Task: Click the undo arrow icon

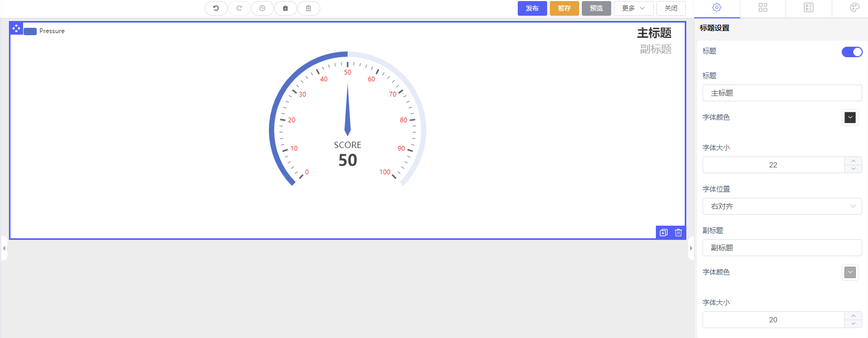Action: click(x=216, y=8)
